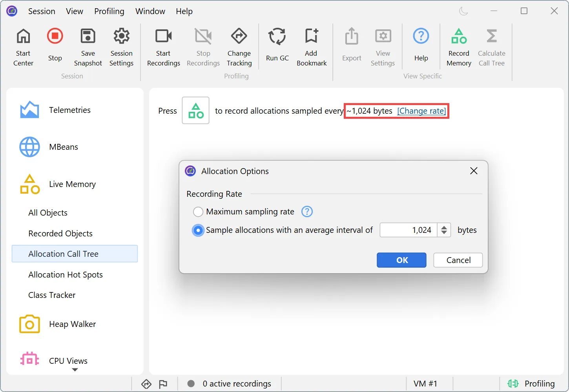569x392 pixels.
Task: Click the record allocations button beside Press
Action: 195,111
